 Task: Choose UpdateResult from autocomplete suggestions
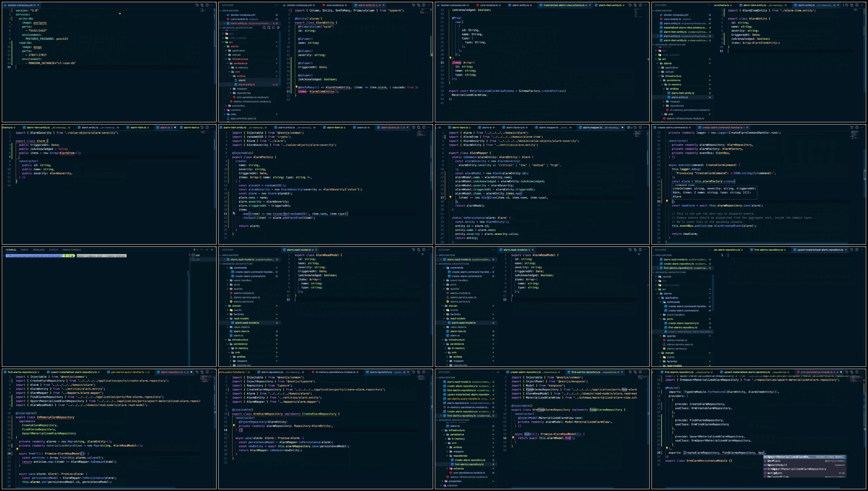804,465
